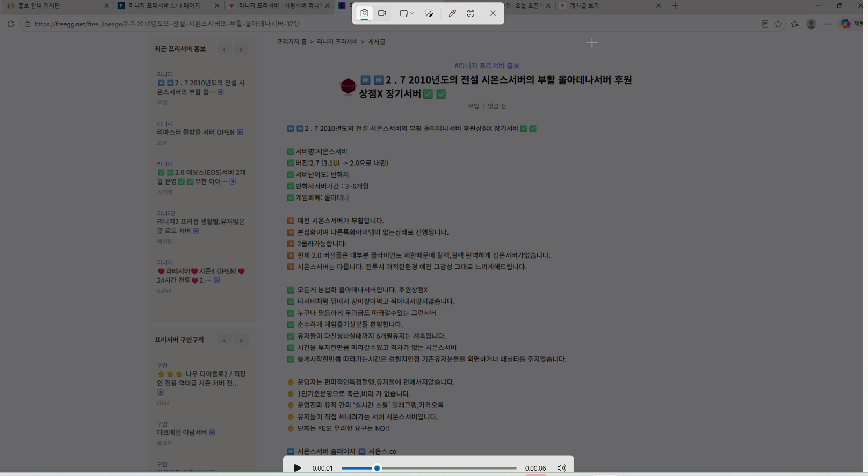View site information lock icon

tap(27, 24)
